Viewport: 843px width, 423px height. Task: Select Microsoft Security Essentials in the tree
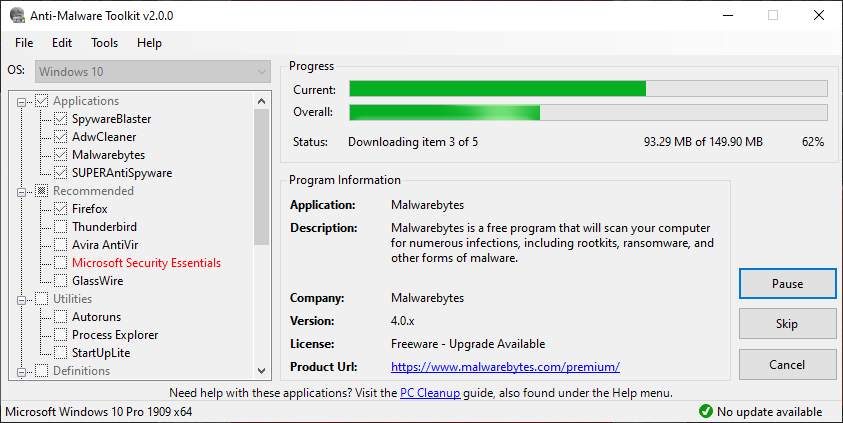146,263
